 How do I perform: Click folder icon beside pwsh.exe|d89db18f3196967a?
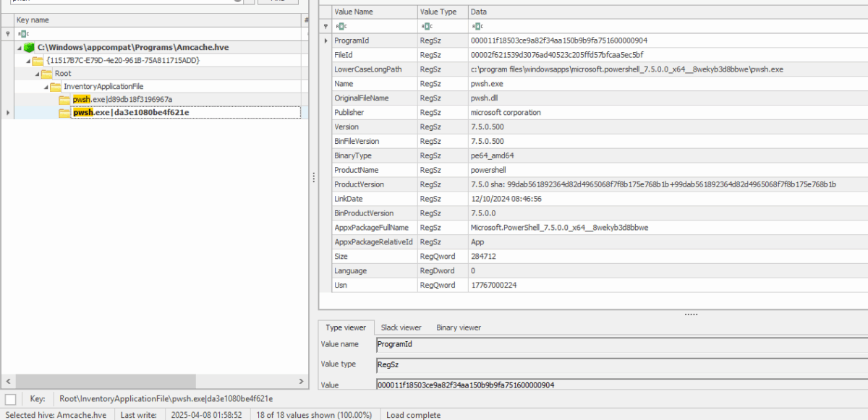coord(63,99)
